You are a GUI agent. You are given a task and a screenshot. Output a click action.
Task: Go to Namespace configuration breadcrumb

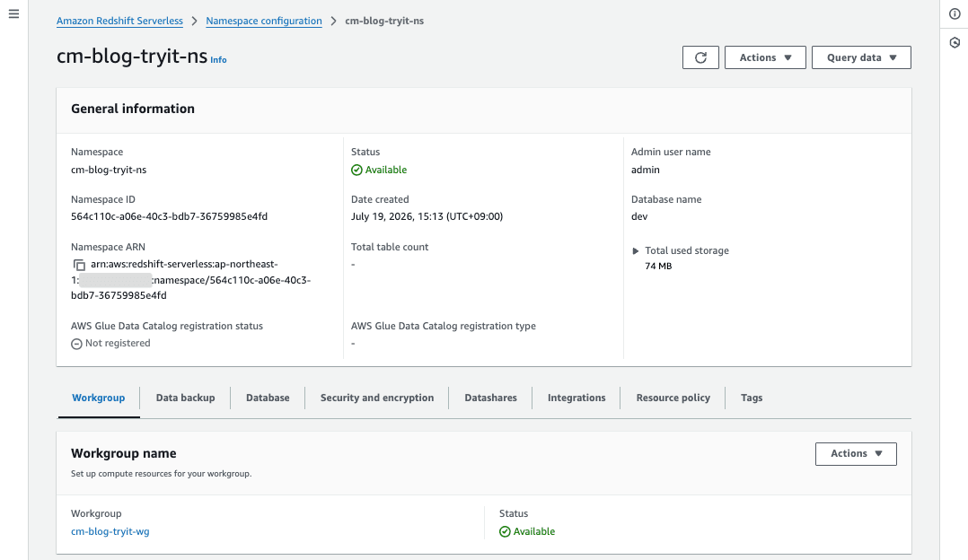(264, 21)
